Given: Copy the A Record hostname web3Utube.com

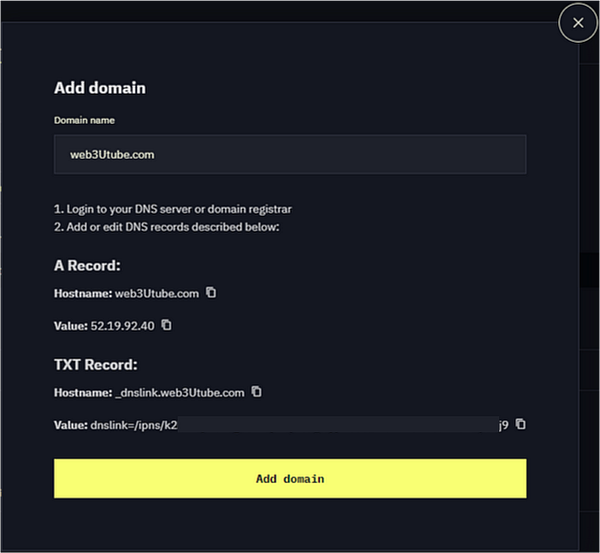Looking at the screenshot, I should point(211,293).
